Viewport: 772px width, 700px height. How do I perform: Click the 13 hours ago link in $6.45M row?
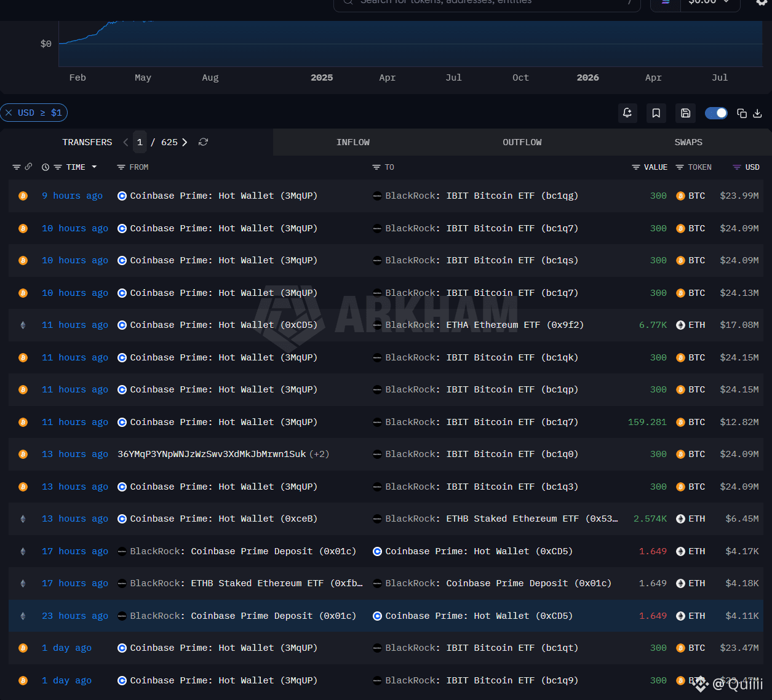coord(75,519)
